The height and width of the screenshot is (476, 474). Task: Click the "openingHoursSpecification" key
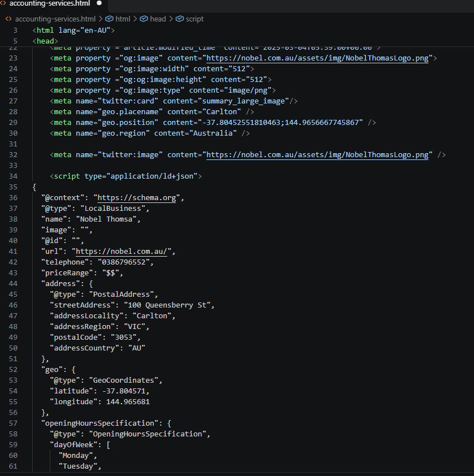[x=100, y=423]
